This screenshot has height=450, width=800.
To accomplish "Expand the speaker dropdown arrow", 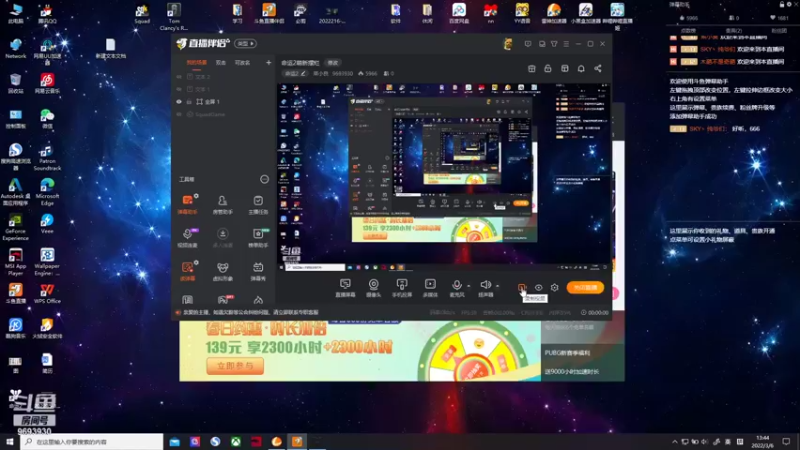I will pyautogui.click(x=497, y=286).
